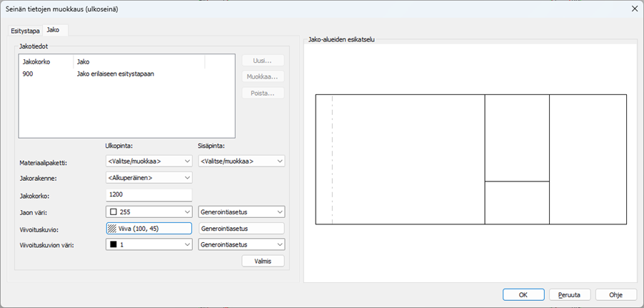Open the Ulkopinta Materiaalipaketti dropdown

[149, 161]
